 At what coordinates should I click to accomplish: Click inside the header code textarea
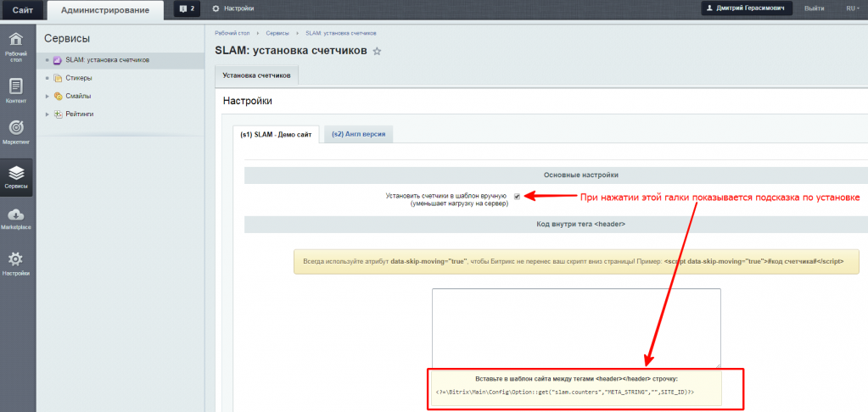[576, 328]
